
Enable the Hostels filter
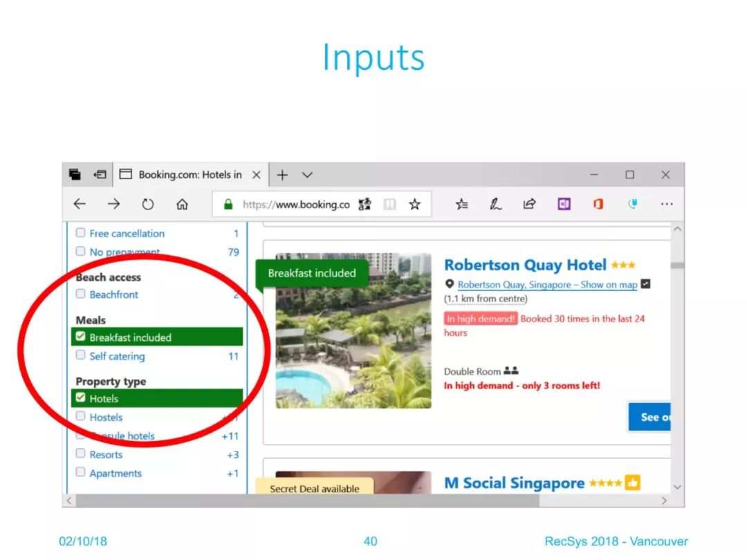pos(80,416)
